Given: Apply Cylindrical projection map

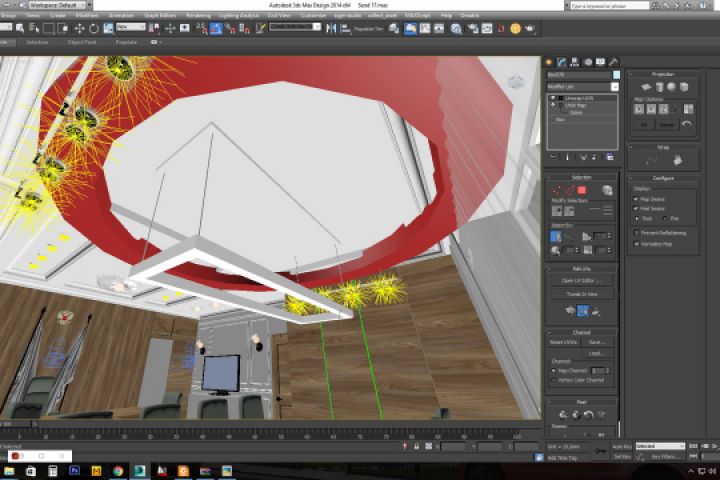Looking at the screenshot, I should pos(659,87).
